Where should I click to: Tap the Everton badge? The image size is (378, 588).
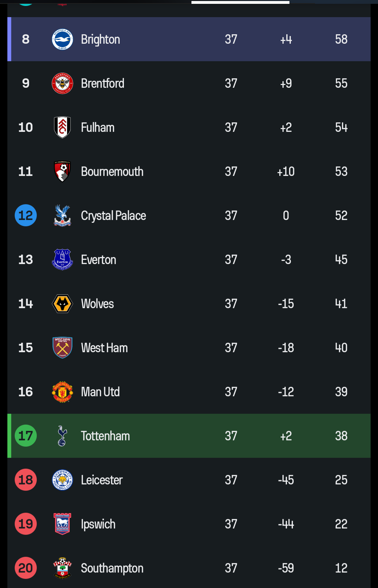tap(62, 260)
